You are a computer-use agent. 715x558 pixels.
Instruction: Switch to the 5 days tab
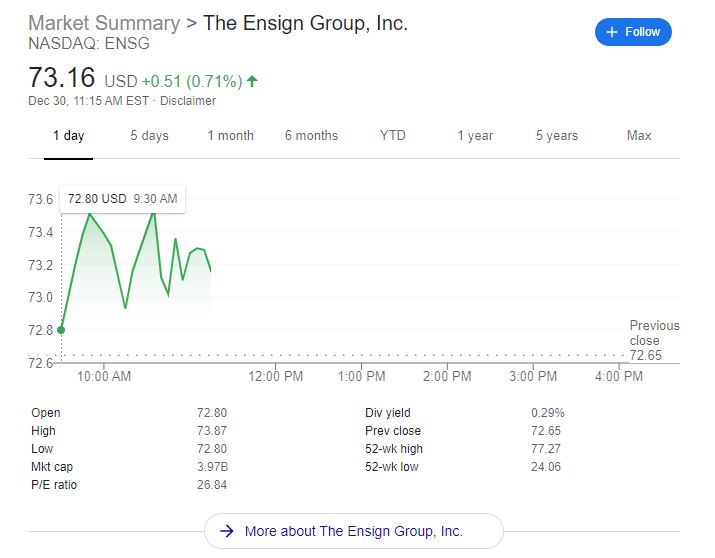[149, 136]
